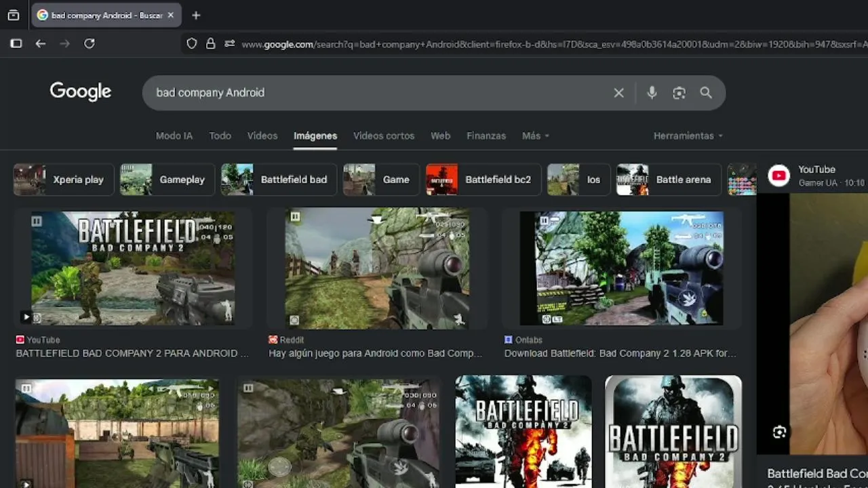The height and width of the screenshot is (488, 868).
Task: Play the video icon on the first thumbnail
Action: tap(26, 317)
